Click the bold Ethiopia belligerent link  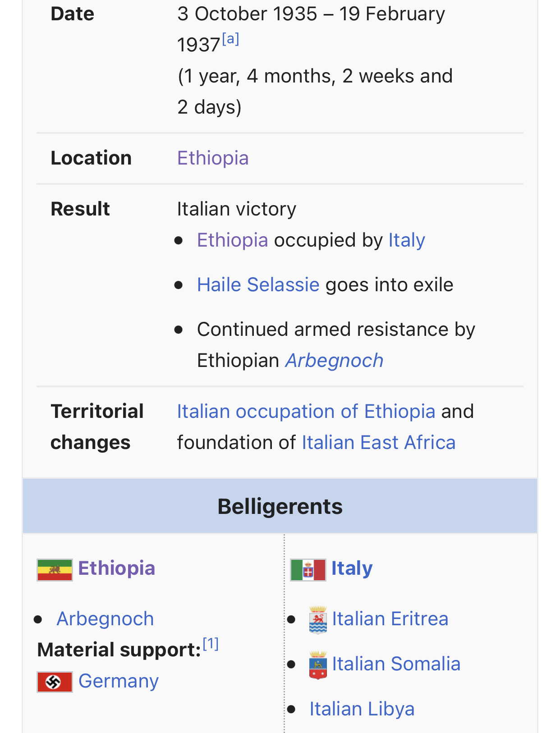116,568
